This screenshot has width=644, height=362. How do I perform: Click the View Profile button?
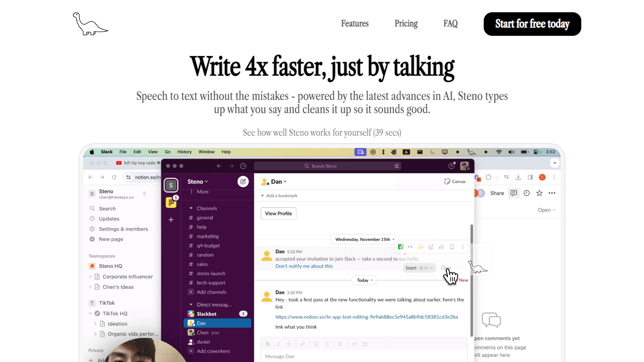click(278, 214)
